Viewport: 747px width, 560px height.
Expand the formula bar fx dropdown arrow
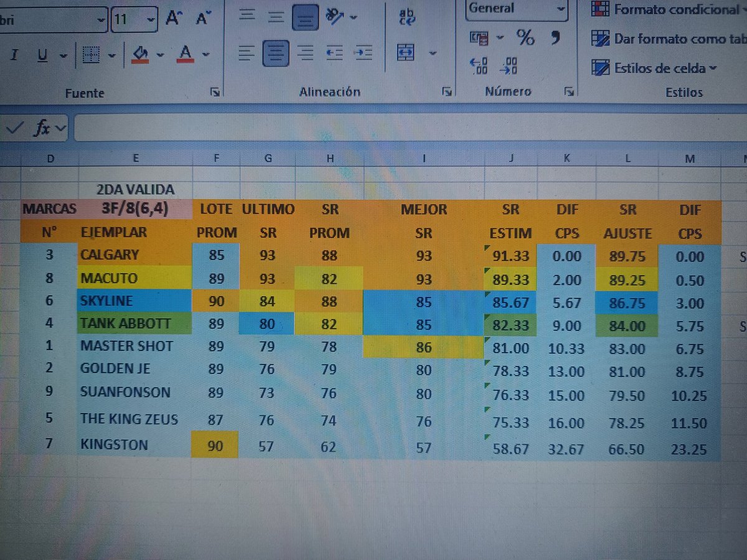(x=60, y=129)
